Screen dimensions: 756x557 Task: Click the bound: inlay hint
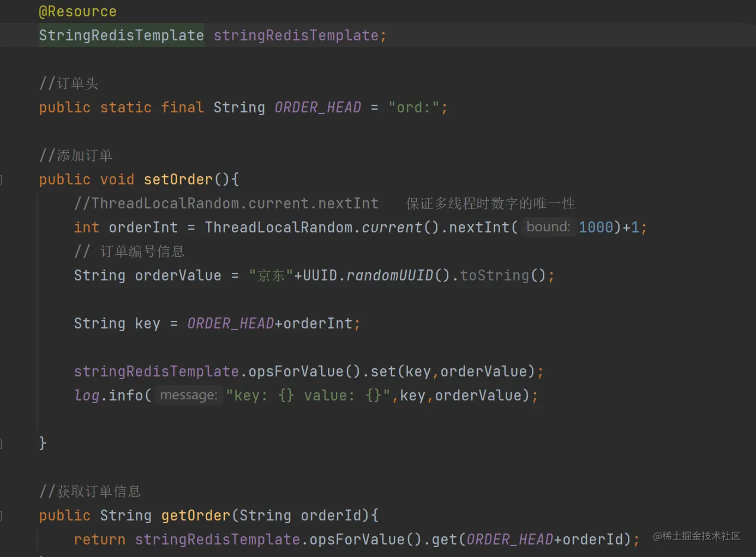pos(548,226)
